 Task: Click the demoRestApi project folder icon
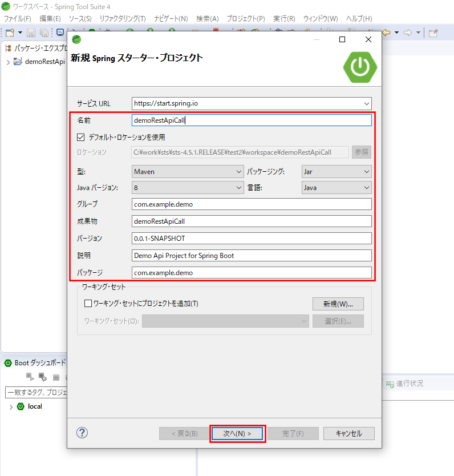point(18,61)
